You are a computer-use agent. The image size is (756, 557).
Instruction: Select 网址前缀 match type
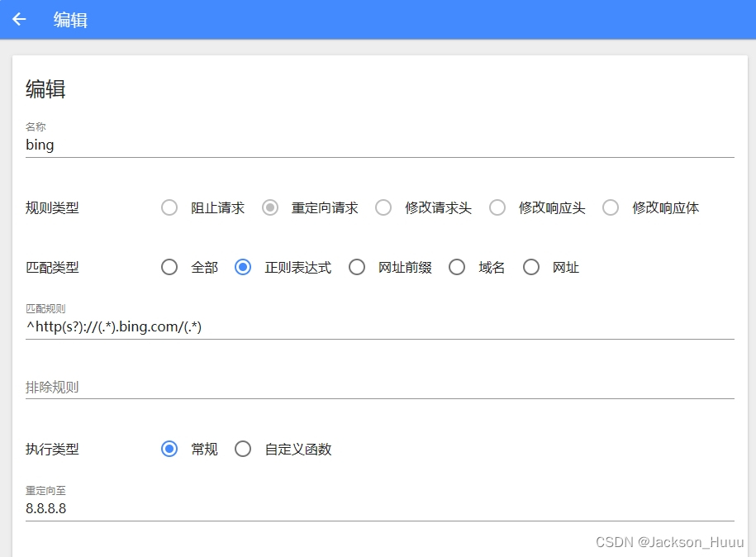357,267
